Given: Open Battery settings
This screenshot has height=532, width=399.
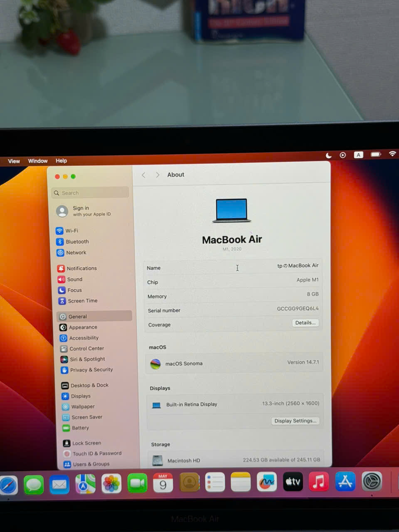Looking at the screenshot, I should pos(76,428).
